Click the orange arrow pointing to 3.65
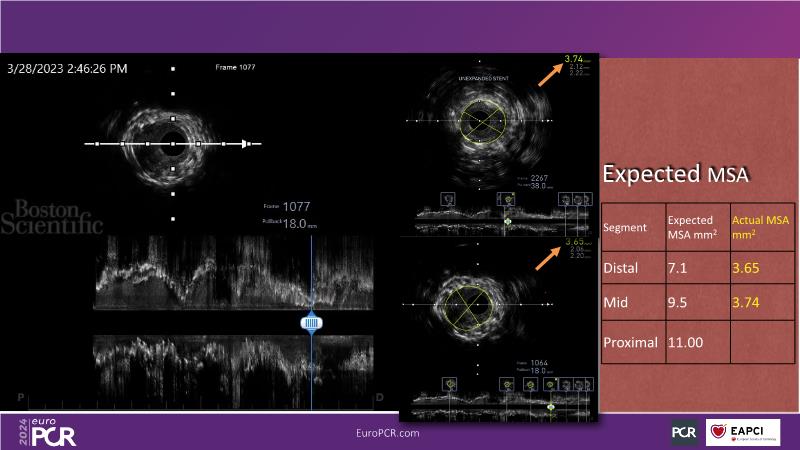Image resolution: width=800 pixels, height=450 pixels. (544, 256)
